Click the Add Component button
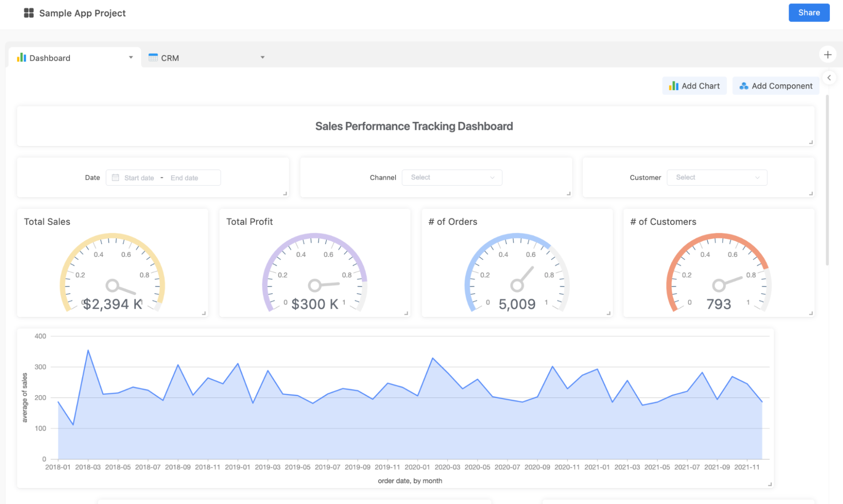This screenshot has width=843, height=504. tap(776, 86)
